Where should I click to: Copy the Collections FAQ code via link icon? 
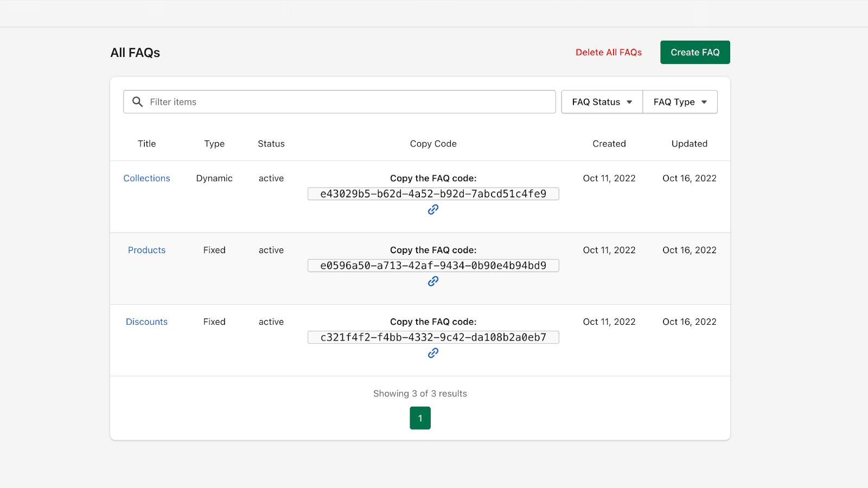(x=433, y=209)
